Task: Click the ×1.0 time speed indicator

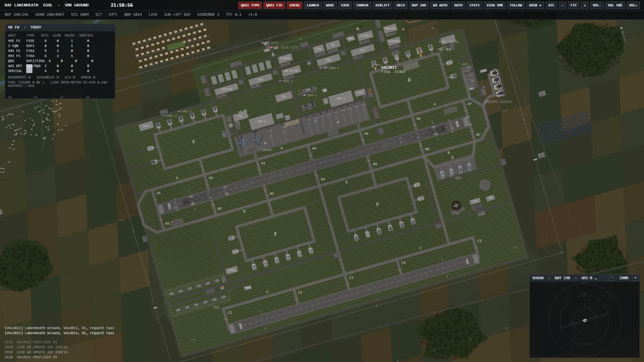Action: coord(253,15)
